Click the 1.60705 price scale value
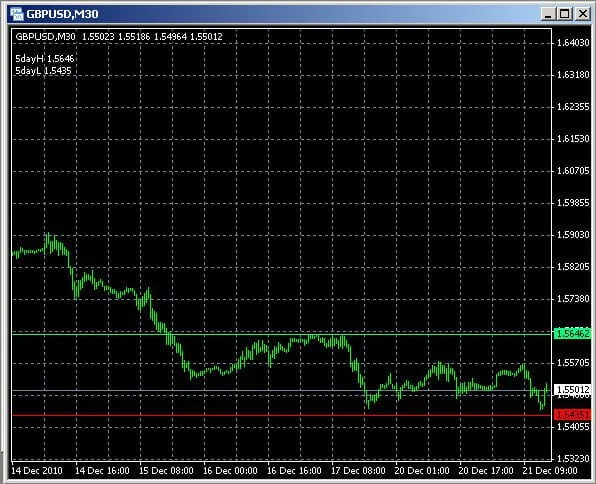 click(x=573, y=171)
